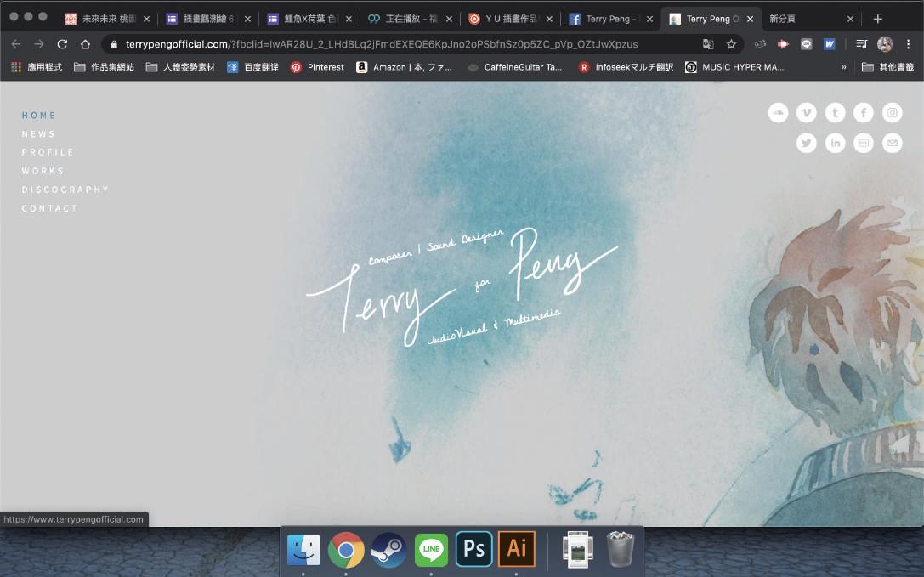924x577 pixels.
Task: Open Finder from the dock
Action: [x=303, y=549]
